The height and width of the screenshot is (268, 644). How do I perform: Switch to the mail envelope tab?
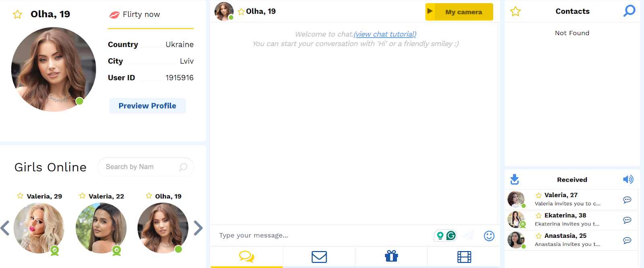pos(319,257)
